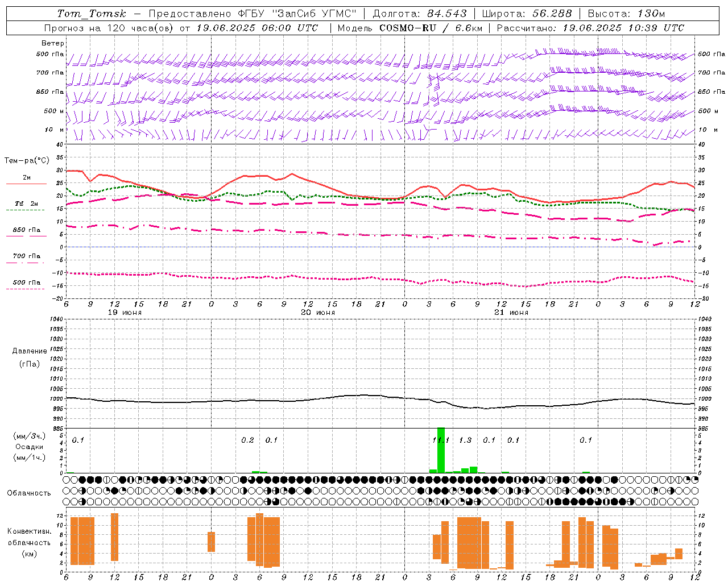Select Рассчитано: 19.06.2025 10:39 UTC timestamp
The image size is (728, 582).
coord(590,28)
